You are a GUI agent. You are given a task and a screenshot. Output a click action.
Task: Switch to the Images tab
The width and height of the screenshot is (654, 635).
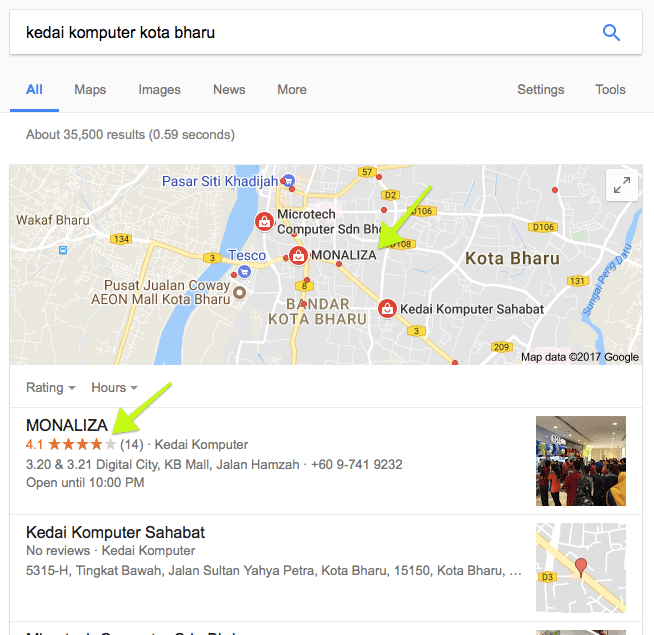click(x=159, y=90)
